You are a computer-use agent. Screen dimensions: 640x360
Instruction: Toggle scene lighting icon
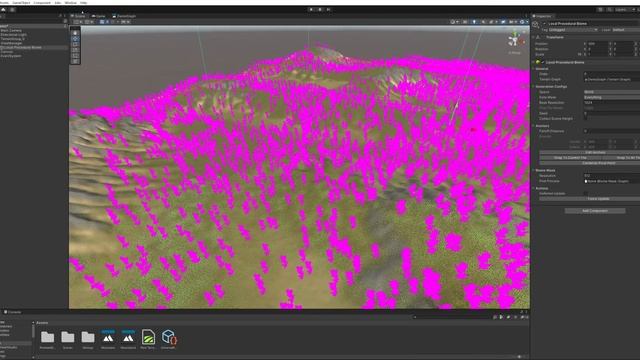pyautogui.click(x=474, y=22)
